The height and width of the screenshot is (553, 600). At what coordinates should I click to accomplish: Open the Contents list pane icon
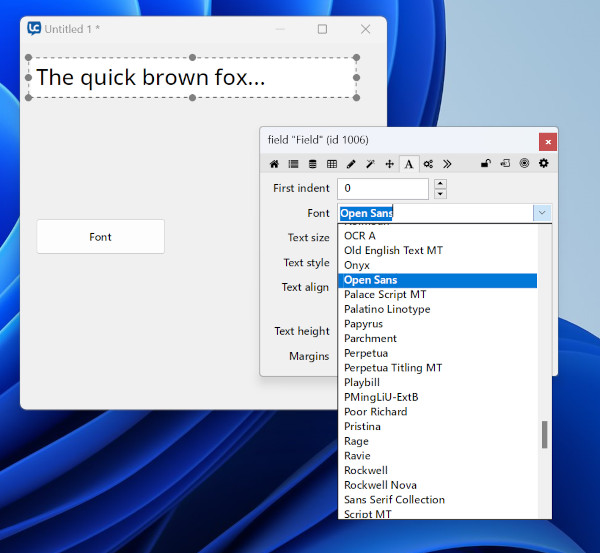[x=293, y=164]
